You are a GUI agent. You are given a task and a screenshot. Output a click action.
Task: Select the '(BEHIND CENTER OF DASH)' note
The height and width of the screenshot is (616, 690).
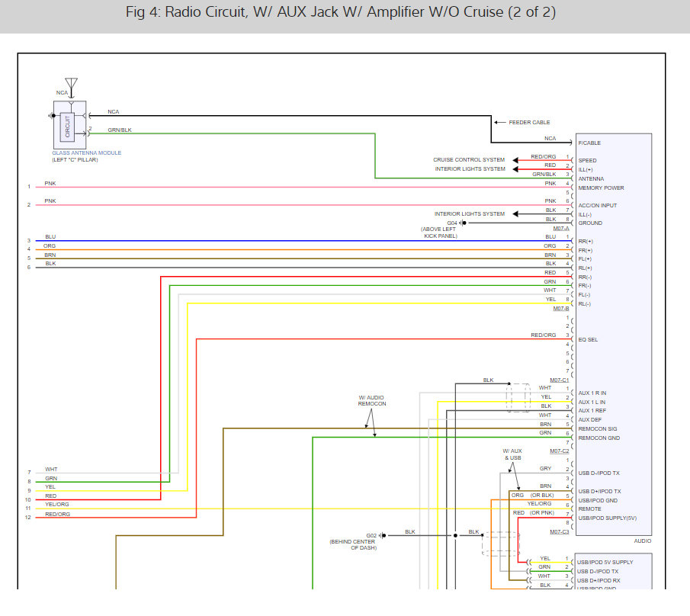(x=353, y=545)
